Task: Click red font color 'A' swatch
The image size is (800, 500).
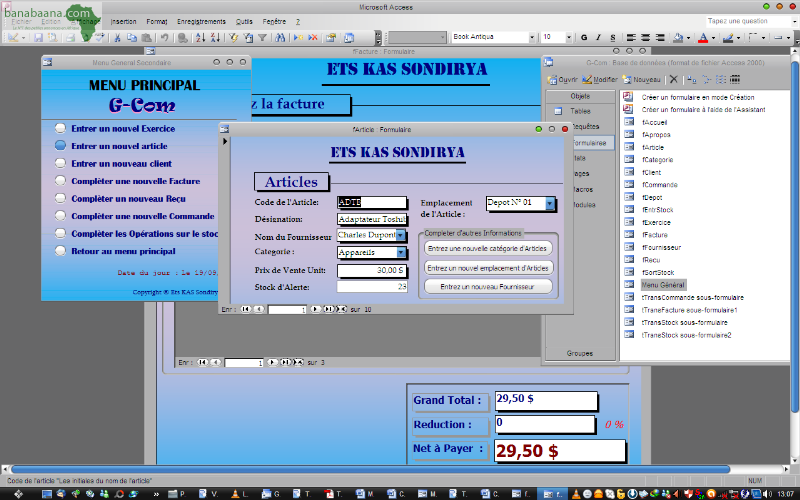Action: pyautogui.click(x=703, y=37)
